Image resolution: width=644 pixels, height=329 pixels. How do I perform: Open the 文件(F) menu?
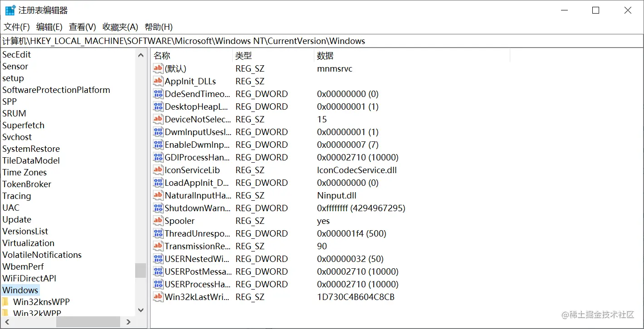click(x=17, y=27)
